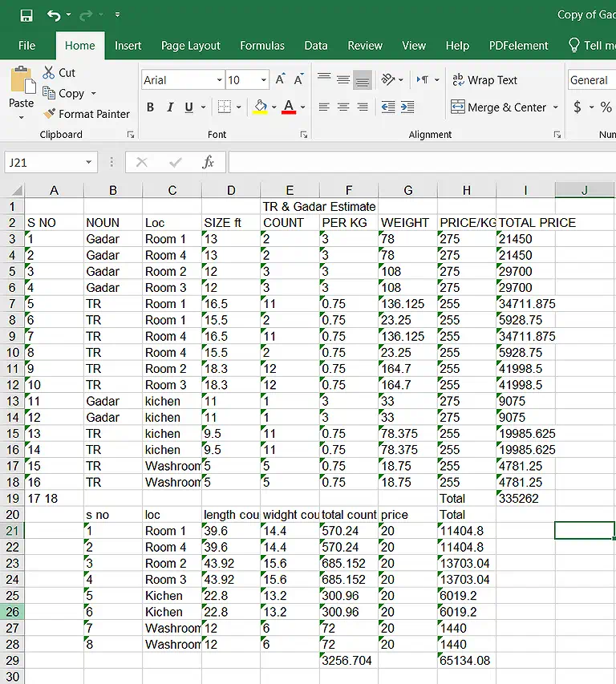
Task: Toggle Align Left
Action: (x=324, y=107)
